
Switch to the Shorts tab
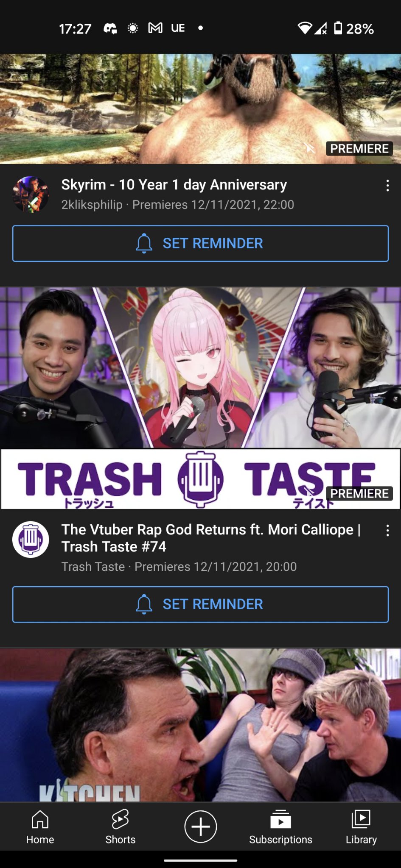coord(120,827)
